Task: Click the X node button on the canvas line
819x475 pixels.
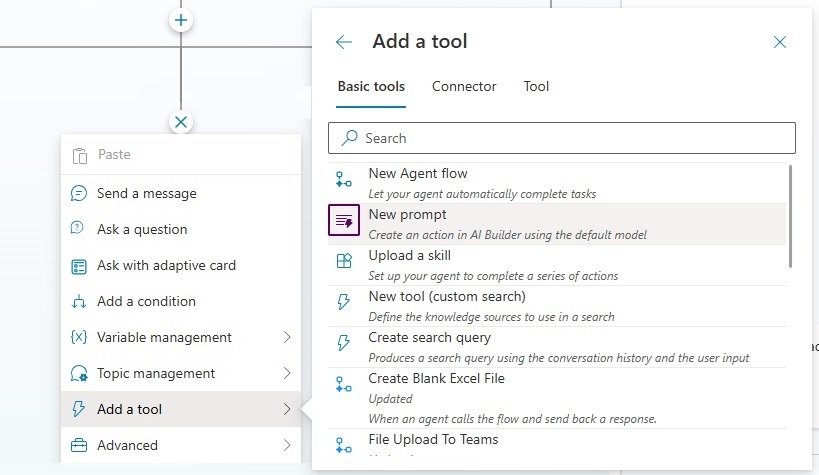Action: tap(181, 122)
